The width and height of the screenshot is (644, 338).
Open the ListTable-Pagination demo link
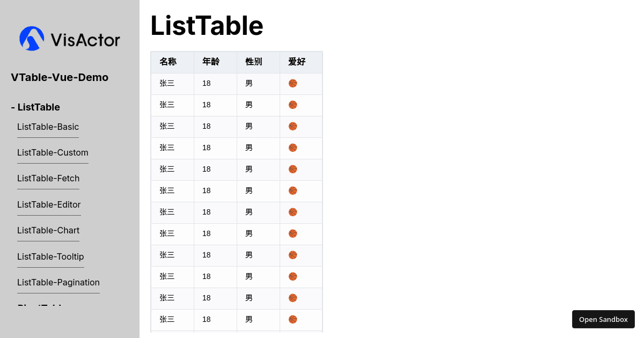pyautogui.click(x=58, y=282)
